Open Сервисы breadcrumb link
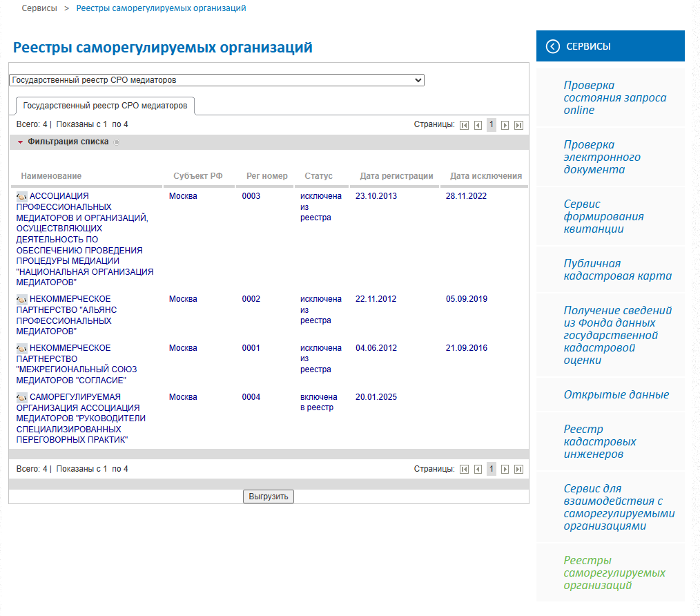 pos(39,8)
